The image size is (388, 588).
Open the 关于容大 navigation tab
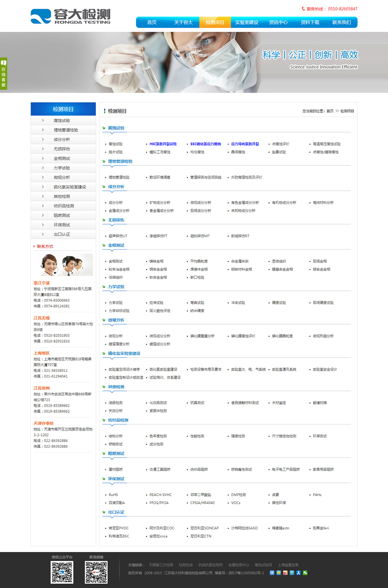183,22
